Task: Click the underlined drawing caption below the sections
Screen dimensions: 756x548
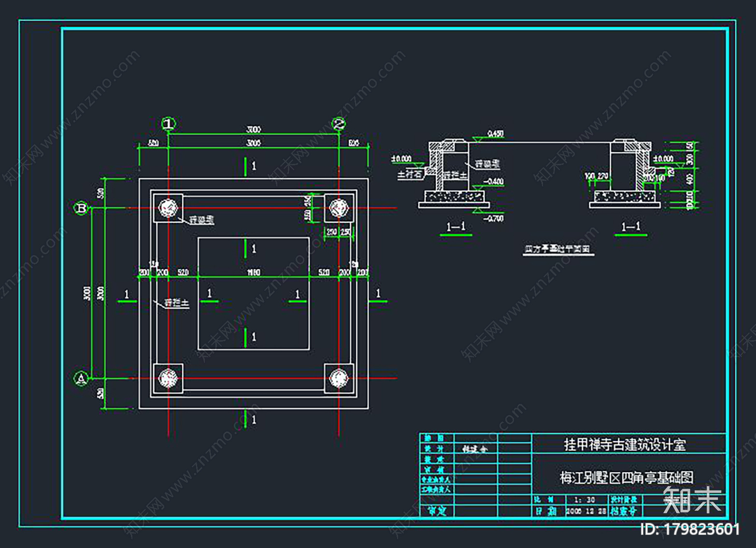Action: 557,249
